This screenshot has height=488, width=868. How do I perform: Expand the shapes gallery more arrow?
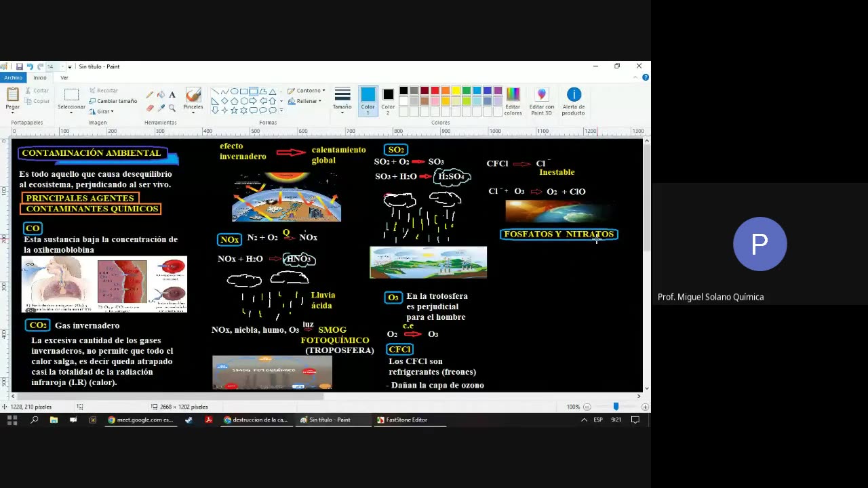click(281, 110)
